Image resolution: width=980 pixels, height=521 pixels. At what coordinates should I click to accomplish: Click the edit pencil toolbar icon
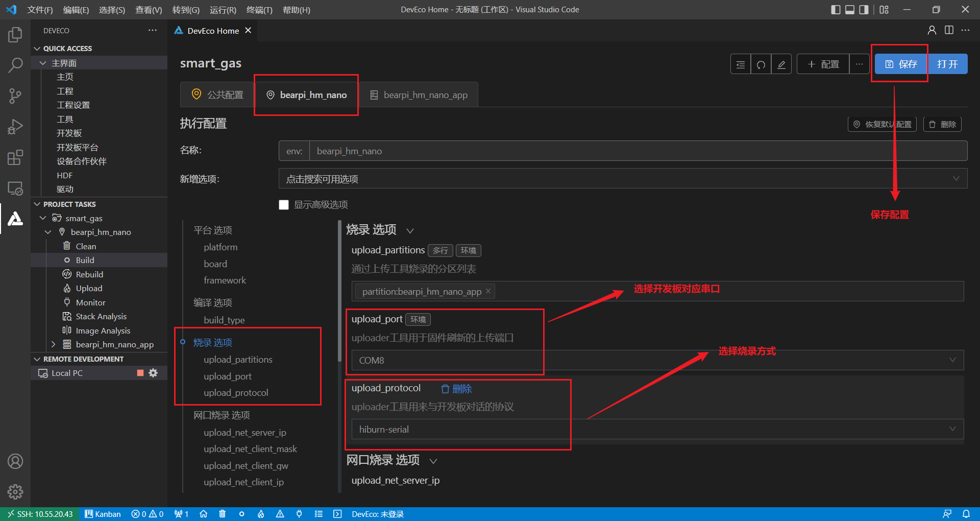tap(781, 64)
